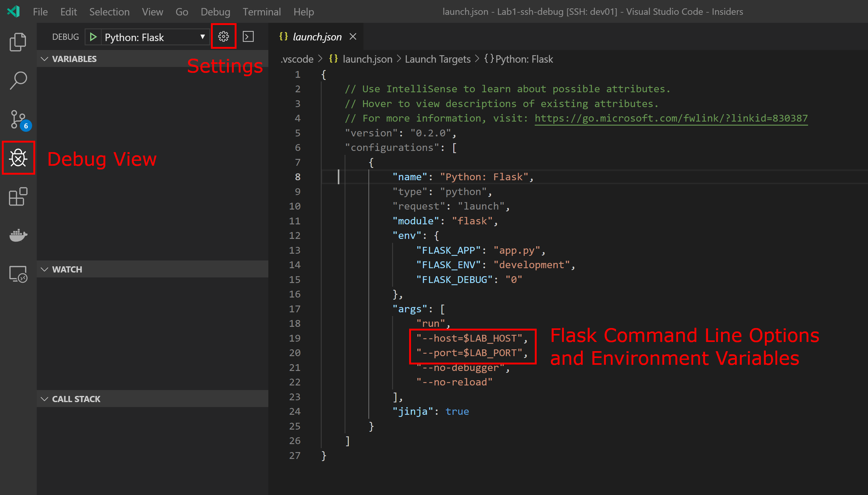
Task: Open the Python: Flask configuration dropdown
Action: [x=155, y=37]
